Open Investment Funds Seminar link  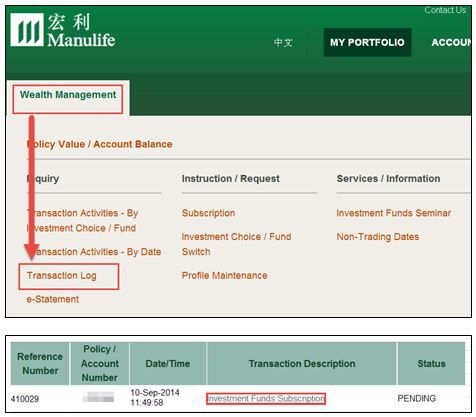coord(394,213)
